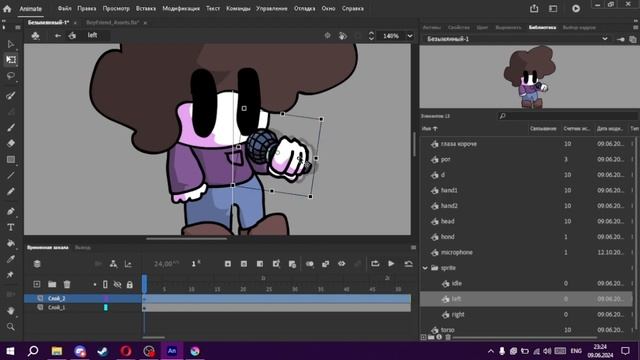This screenshot has height=360, width=640.
Task: Select the microphone symbol in library
Action: [x=457, y=252]
